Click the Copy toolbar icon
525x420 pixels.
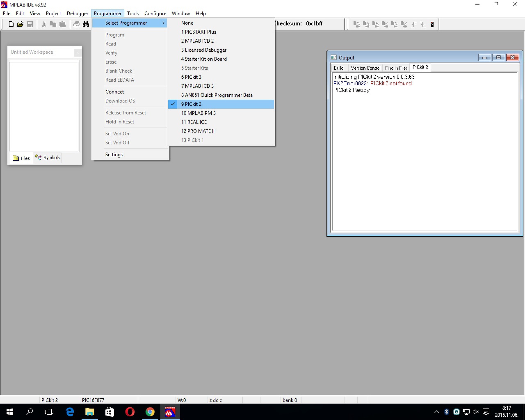coord(53,24)
